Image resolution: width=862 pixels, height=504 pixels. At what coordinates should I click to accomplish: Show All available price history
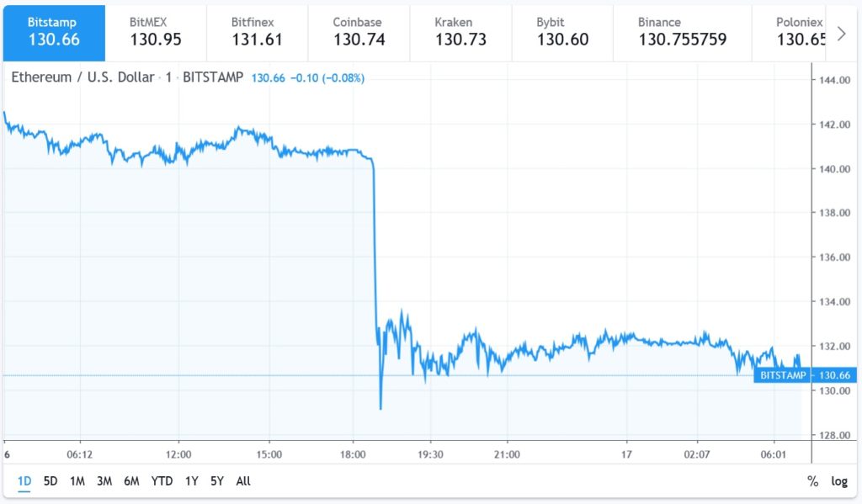243,481
